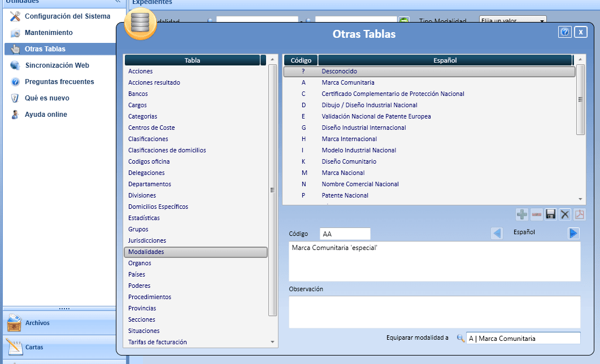
Task: Click the code table scroll-up arrow
Action: (x=580, y=60)
